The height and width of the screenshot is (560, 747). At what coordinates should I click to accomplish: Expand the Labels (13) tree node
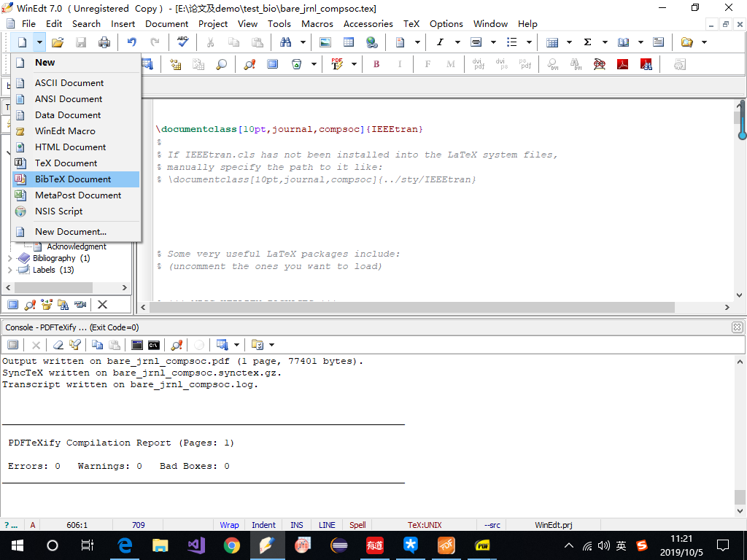click(x=10, y=270)
